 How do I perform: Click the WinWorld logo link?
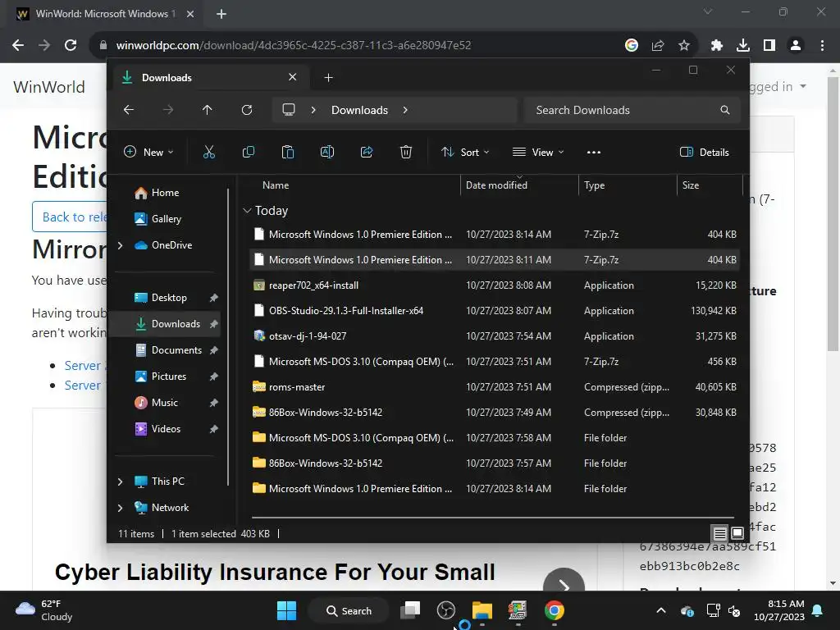pyautogui.click(x=49, y=87)
